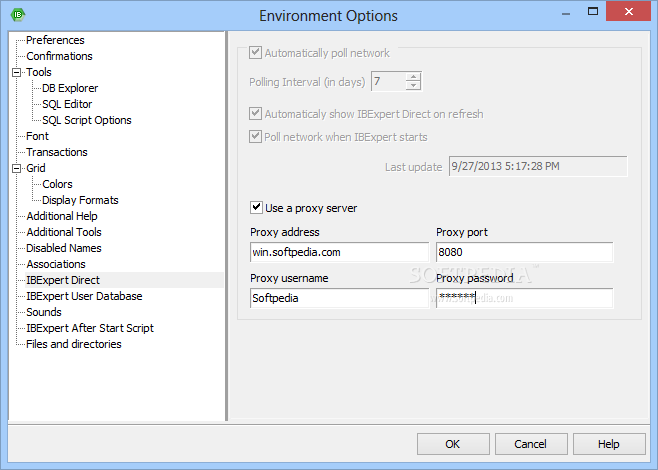Click the Polling Interval value box

point(389,81)
